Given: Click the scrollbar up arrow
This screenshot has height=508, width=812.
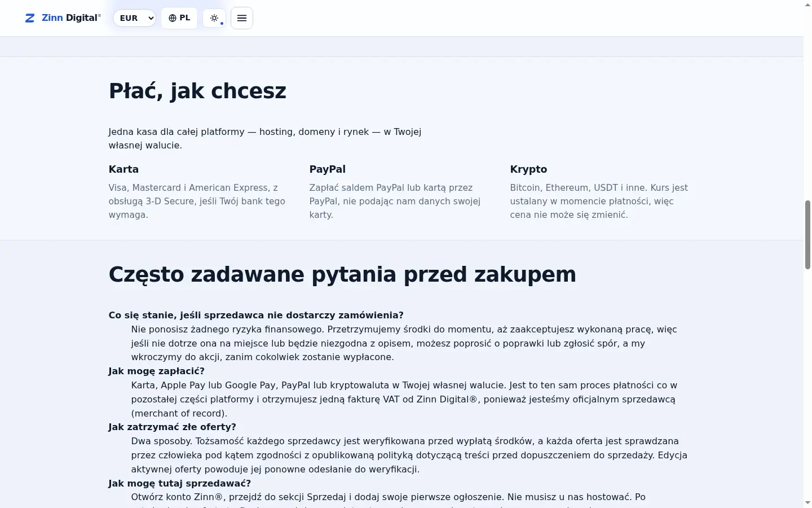Looking at the screenshot, I should point(807,5).
